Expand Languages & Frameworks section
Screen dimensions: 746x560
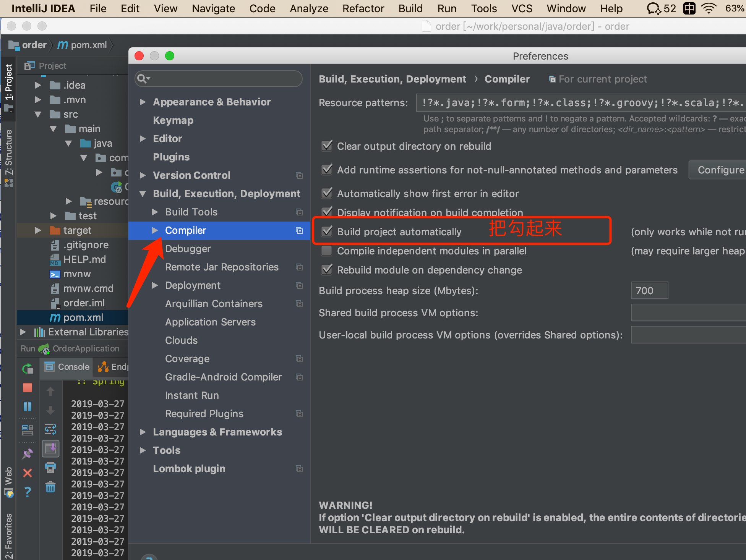click(x=143, y=432)
